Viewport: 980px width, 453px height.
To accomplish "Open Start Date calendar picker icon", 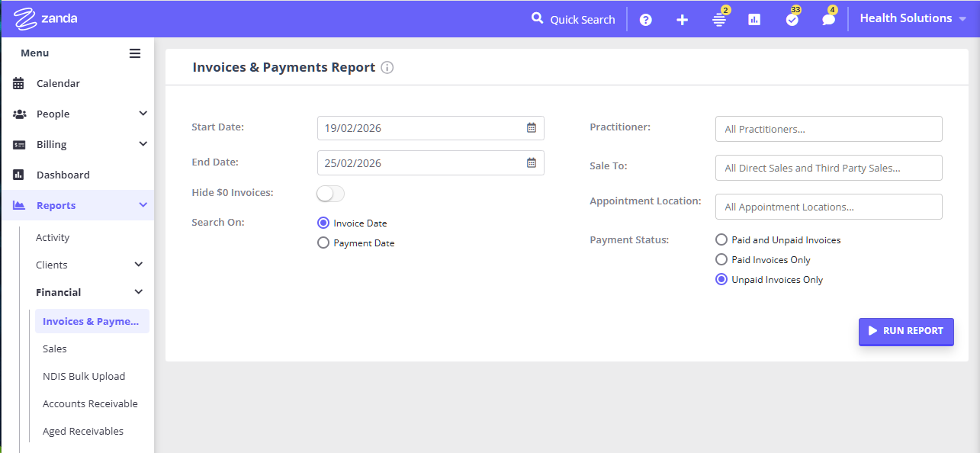I will tap(532, 128).
